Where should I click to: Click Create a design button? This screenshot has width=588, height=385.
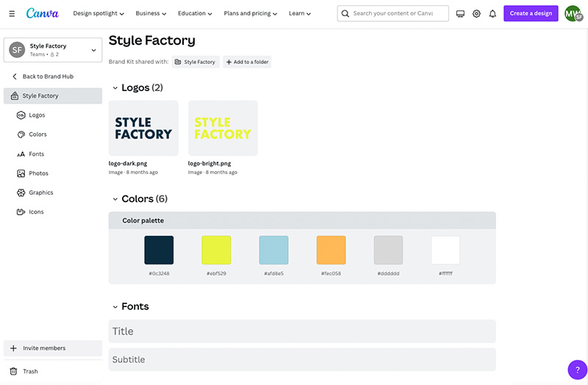tap(531, 13)
